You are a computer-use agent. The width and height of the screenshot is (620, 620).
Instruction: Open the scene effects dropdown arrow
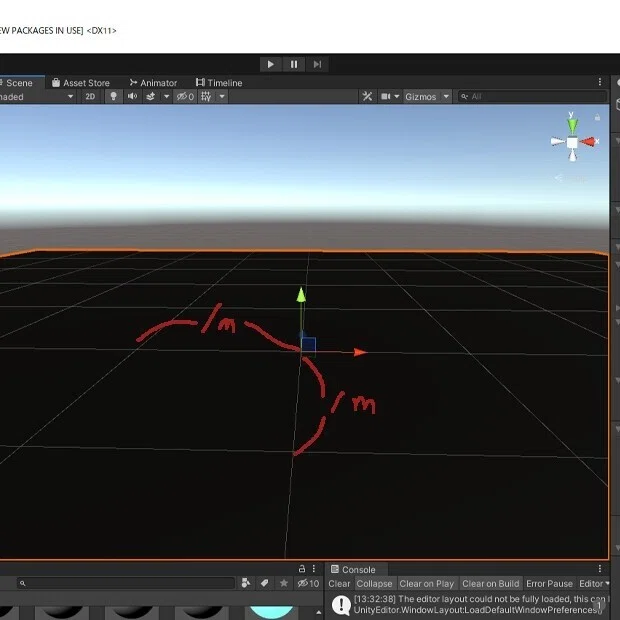tap(166, 96)
